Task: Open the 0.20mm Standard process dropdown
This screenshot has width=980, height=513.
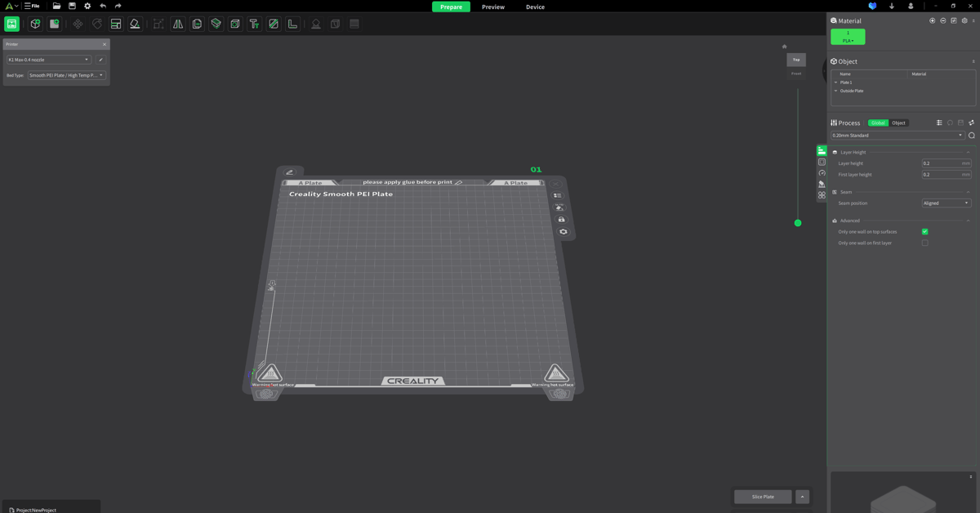Action: point(898,136)
